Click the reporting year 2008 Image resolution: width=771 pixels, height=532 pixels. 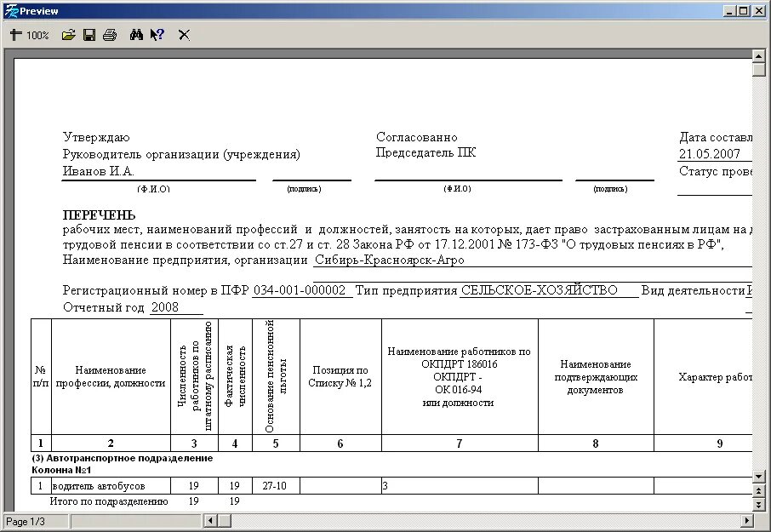click(x=165, y=306)
